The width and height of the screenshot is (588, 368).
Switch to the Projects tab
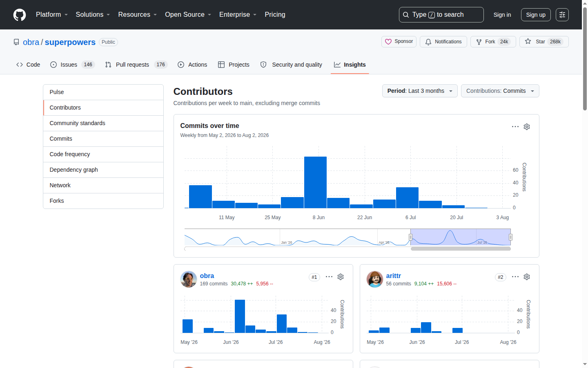[234, 65]
